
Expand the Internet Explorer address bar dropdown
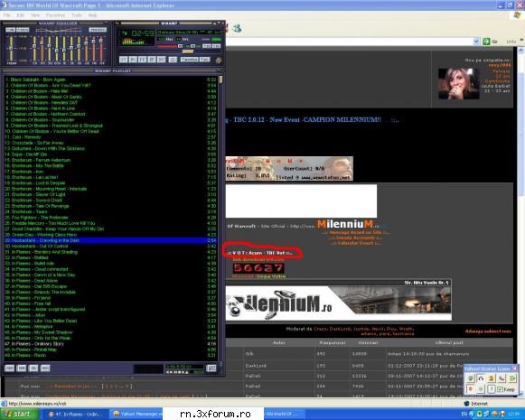pyautogui.click(x=476, y=42)
